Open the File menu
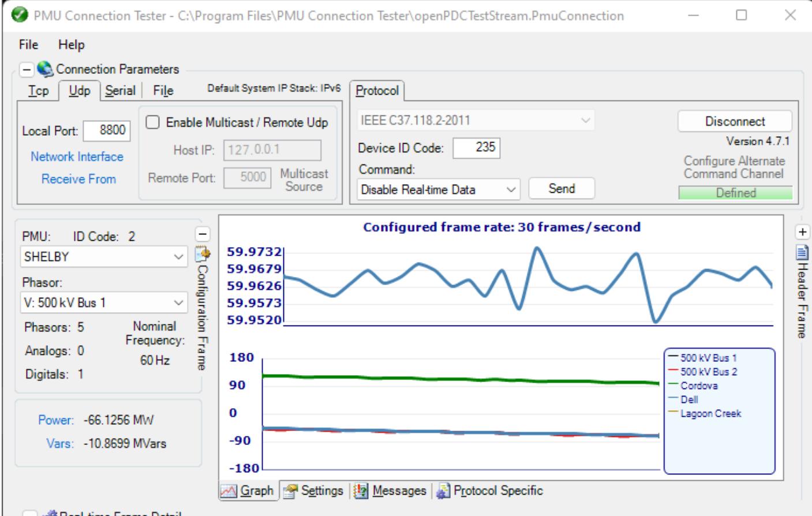 [x=27, y=44]
